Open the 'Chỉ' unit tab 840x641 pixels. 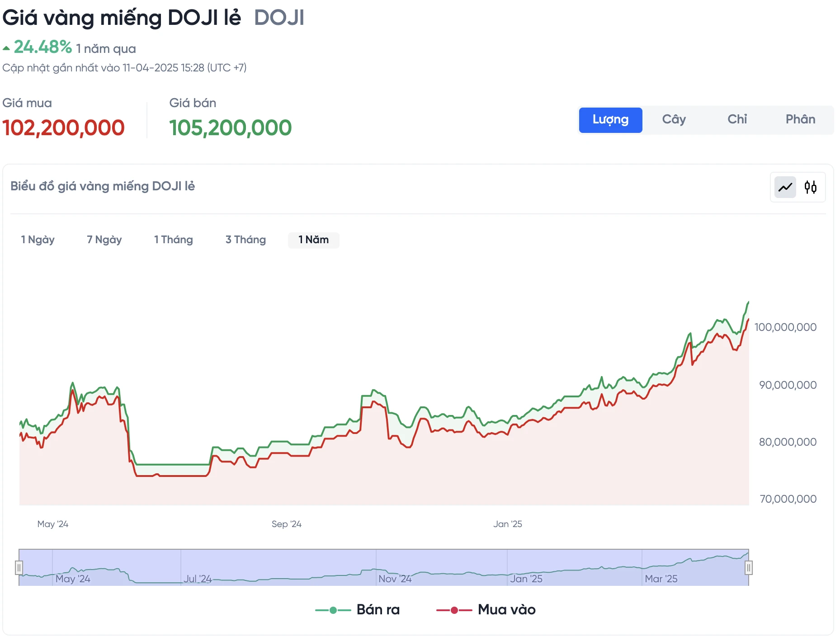[x=737, y=119]
